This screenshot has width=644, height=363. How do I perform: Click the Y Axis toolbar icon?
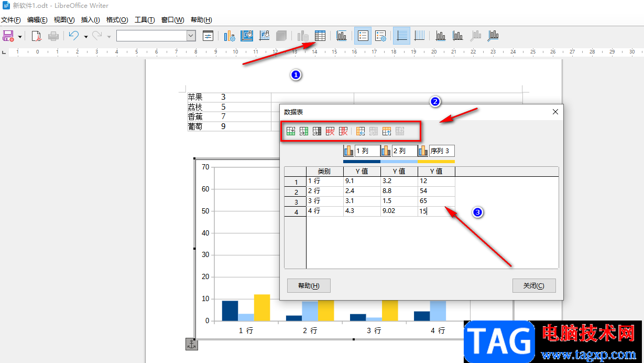pos(458,36)
